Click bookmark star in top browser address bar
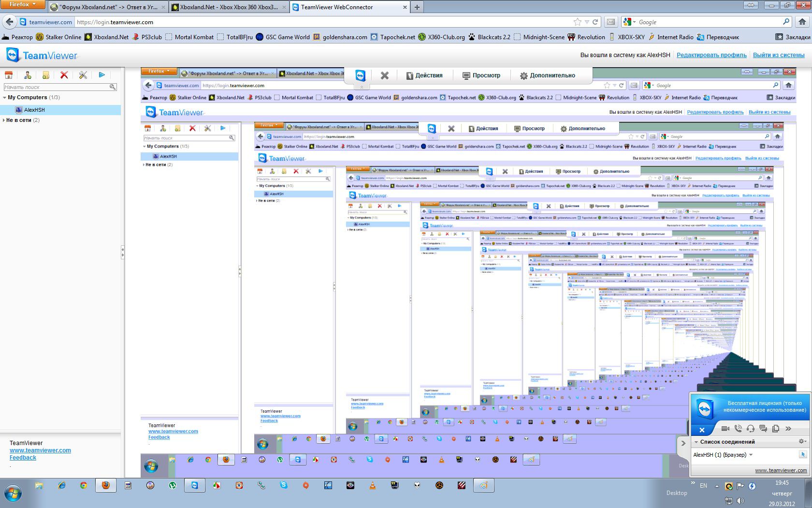 click(x=577, y=22)
